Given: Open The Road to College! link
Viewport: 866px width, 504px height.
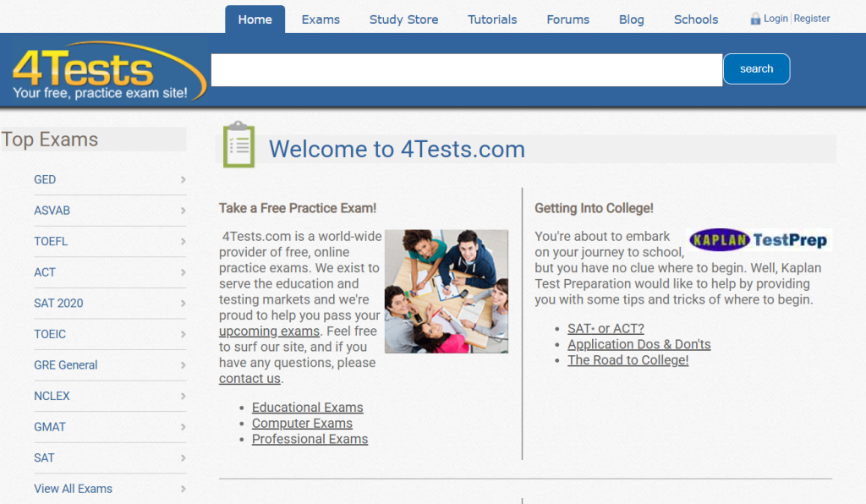Looking at the screenshot, I should [x=628, y=360].
